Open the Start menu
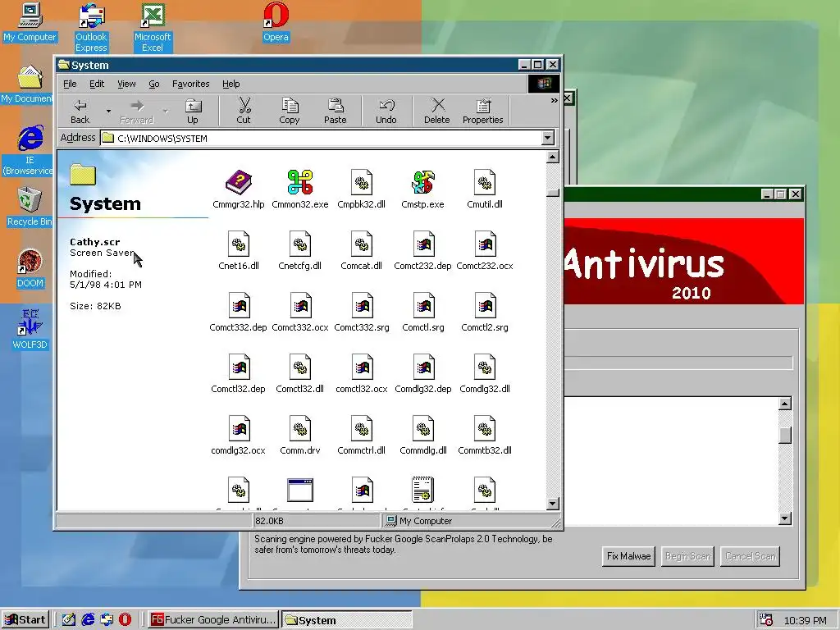The height and width of the screenshot is (630, 840). [25, 620]
